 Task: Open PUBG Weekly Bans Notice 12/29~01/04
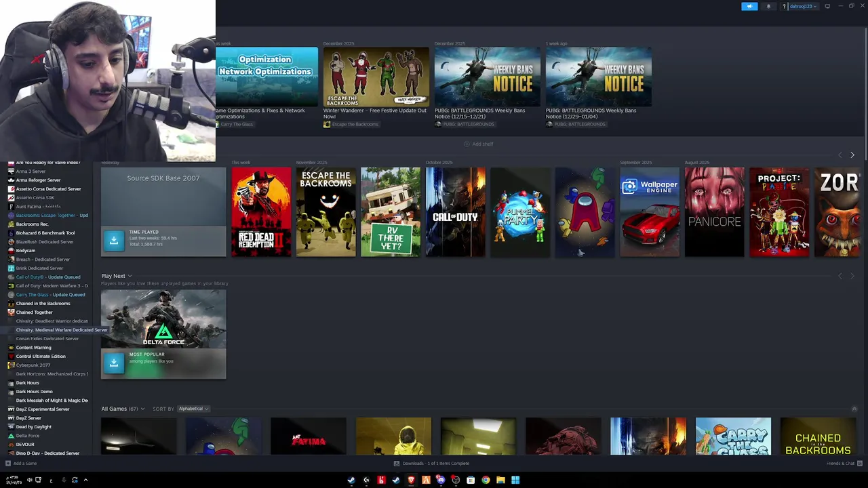[598, 77]
